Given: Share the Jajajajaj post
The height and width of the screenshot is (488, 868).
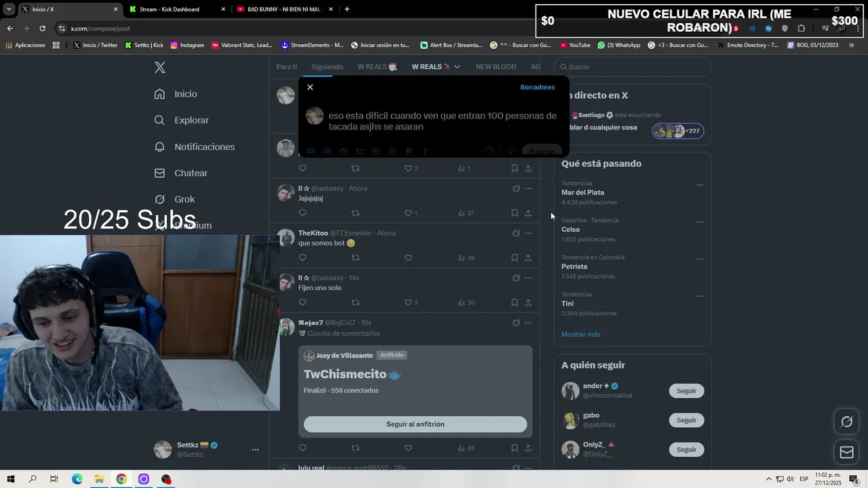Looking at the screenshot, I should coord(528,213).
